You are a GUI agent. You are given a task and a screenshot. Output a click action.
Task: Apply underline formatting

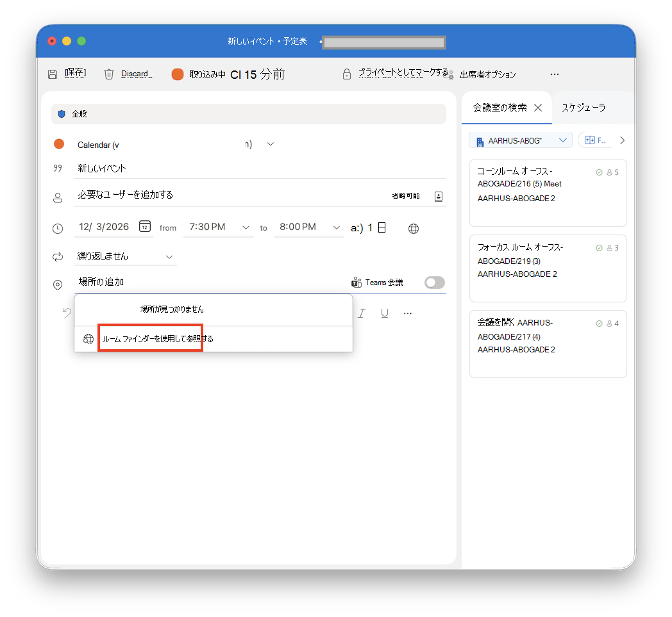pos(385,313)
